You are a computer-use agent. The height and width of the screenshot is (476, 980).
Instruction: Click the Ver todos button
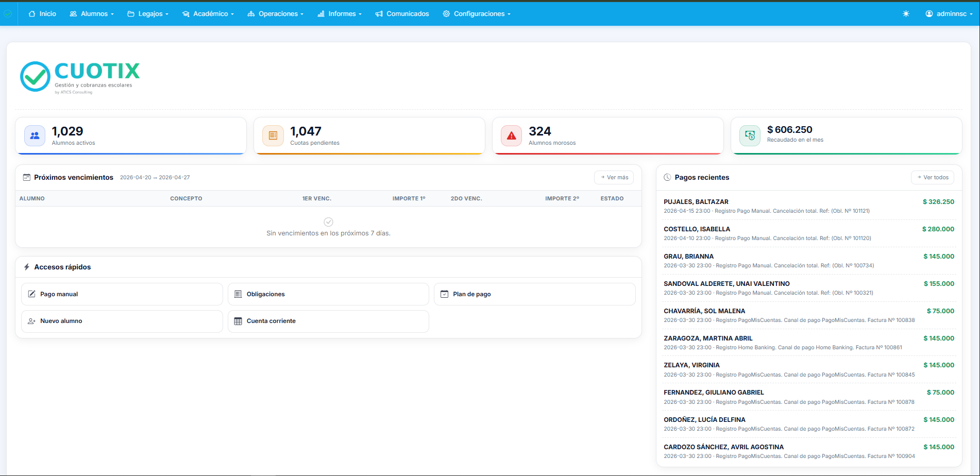(x=932, y=177)
